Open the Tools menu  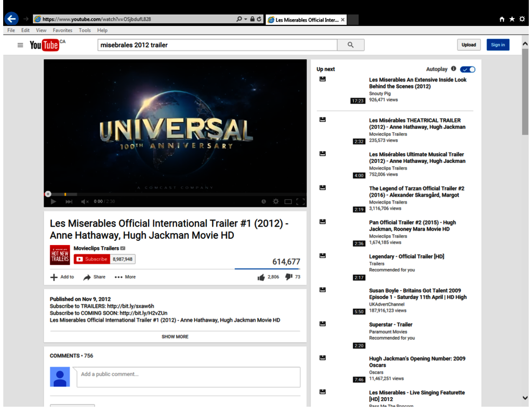(85, 30)
